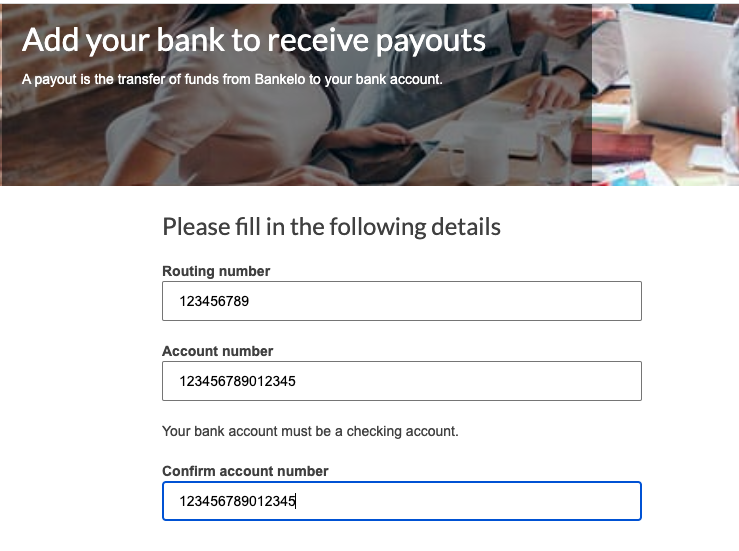Click the checking account requirement note
The height and width of the screenshot is (551, 739).
tap(310, 431)
